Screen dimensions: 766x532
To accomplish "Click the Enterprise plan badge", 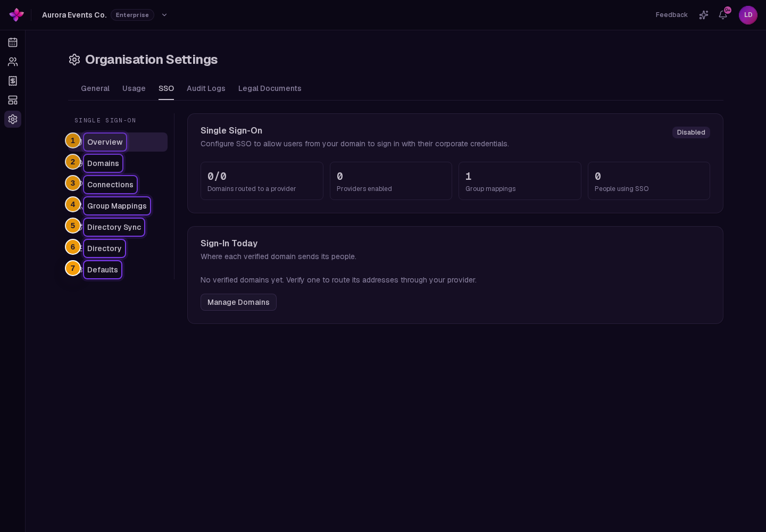I will (132, 15).
